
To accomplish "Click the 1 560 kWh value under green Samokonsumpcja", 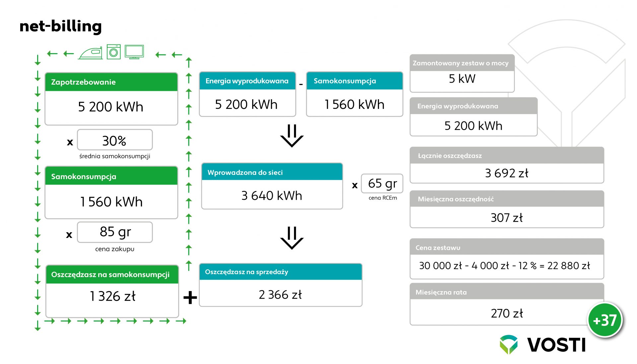I will click(111, 202).
